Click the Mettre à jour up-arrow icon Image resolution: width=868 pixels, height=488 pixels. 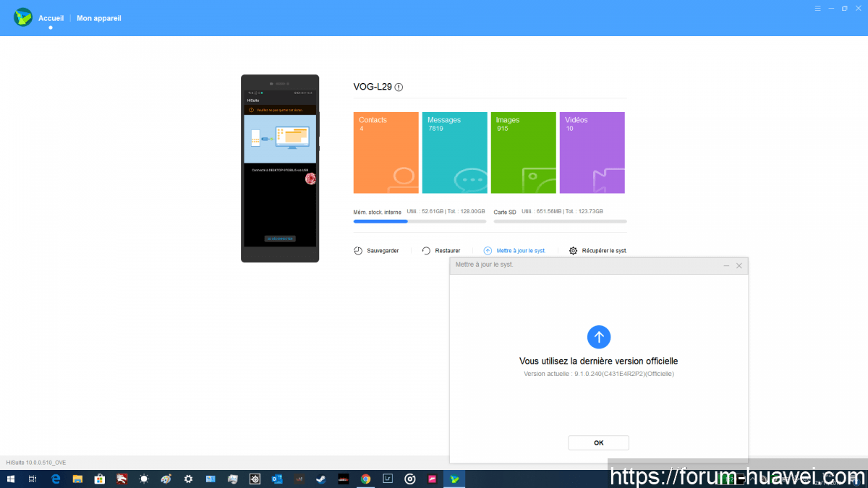(488, 251)
